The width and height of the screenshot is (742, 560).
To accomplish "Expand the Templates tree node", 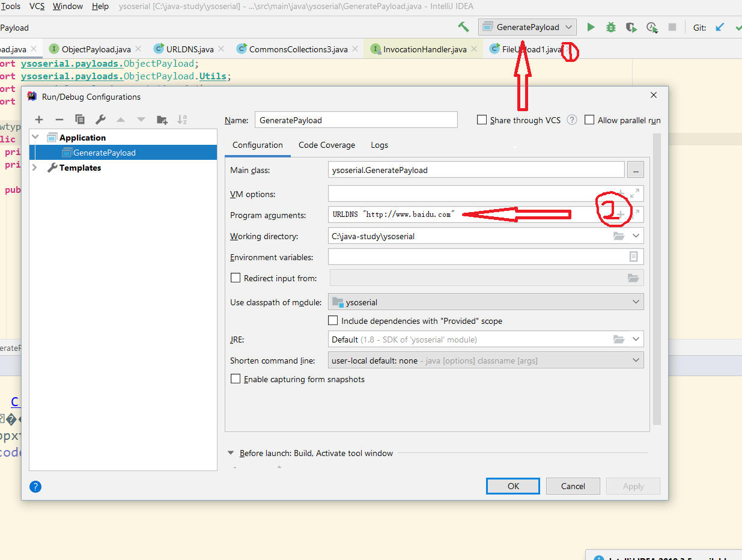I will pyautogui.click(x=35, y=168).
